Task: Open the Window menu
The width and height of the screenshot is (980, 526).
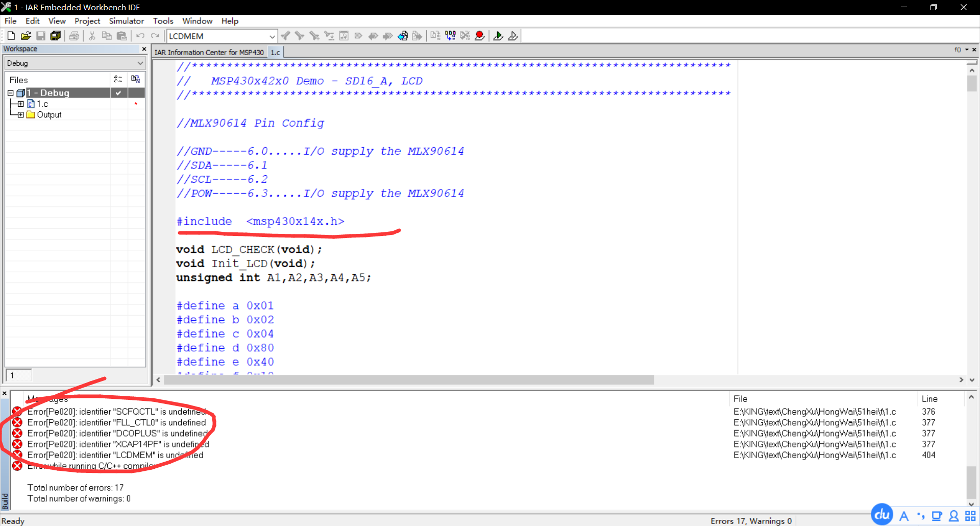Action: tap(198, 21)
